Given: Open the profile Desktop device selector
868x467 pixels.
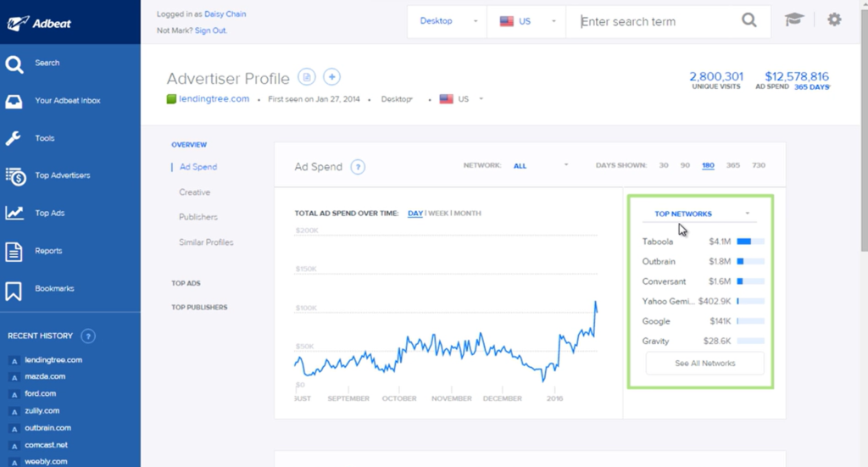Looking at the screenshot, I should pyautogui.click(x=397, y=99).
